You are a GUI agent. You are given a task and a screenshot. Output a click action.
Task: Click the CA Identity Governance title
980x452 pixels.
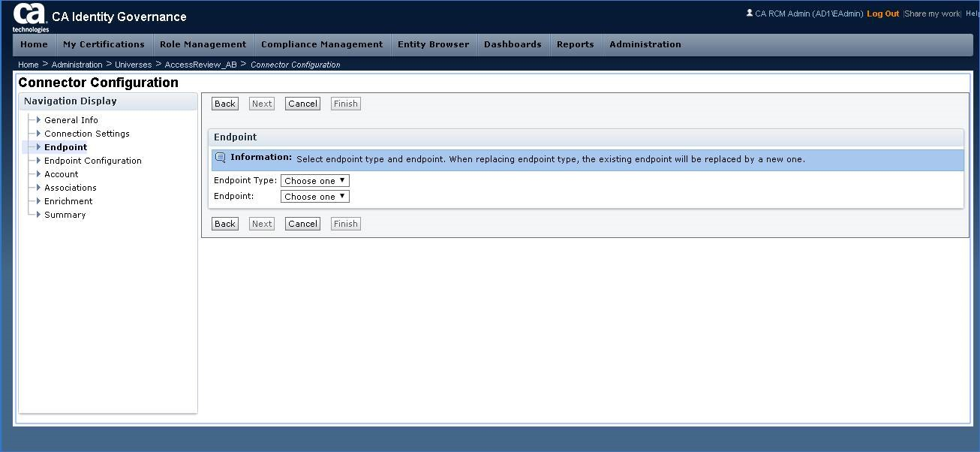tap(119, 17)
